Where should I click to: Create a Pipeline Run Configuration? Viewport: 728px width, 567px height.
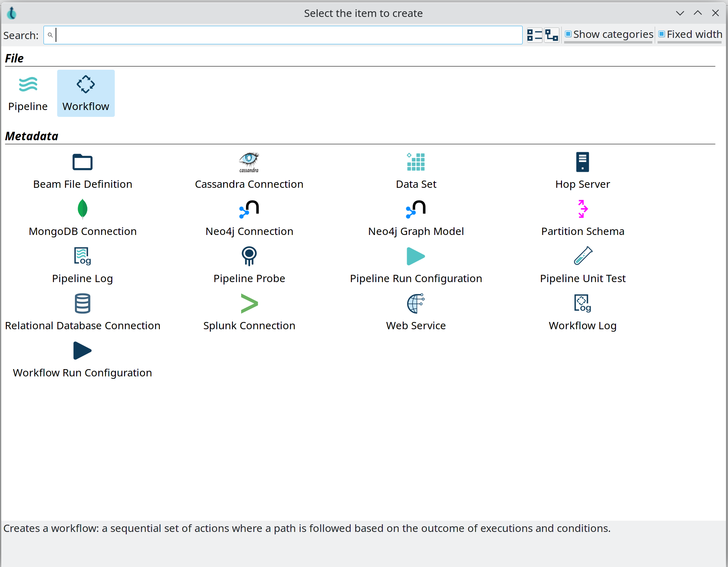[416, 265]
